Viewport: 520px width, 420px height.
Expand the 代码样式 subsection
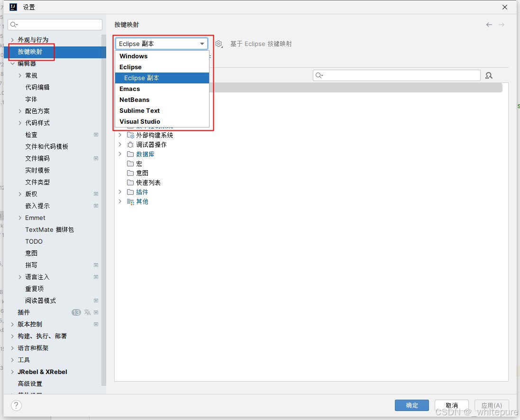click(x=20, y=123)
